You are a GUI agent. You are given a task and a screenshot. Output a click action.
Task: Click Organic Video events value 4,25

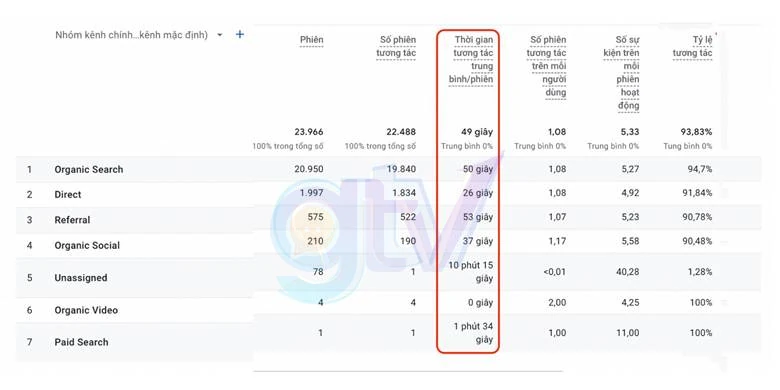point(630,302)
